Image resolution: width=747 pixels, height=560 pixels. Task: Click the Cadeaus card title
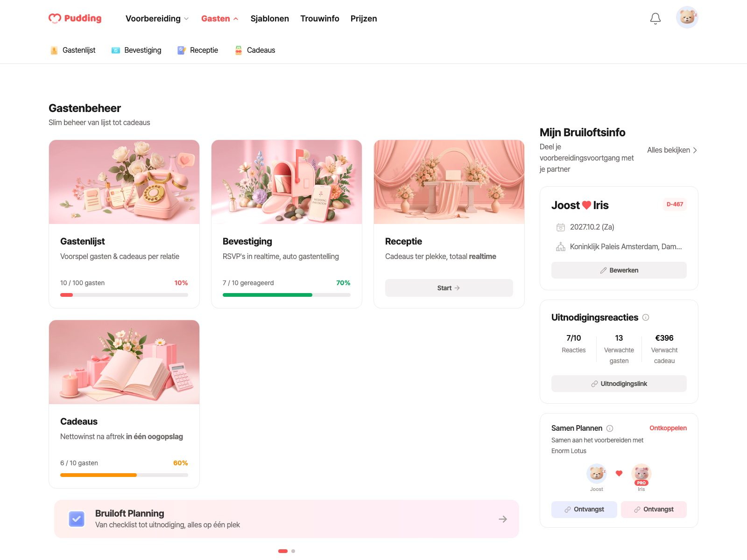click(79, 421)
